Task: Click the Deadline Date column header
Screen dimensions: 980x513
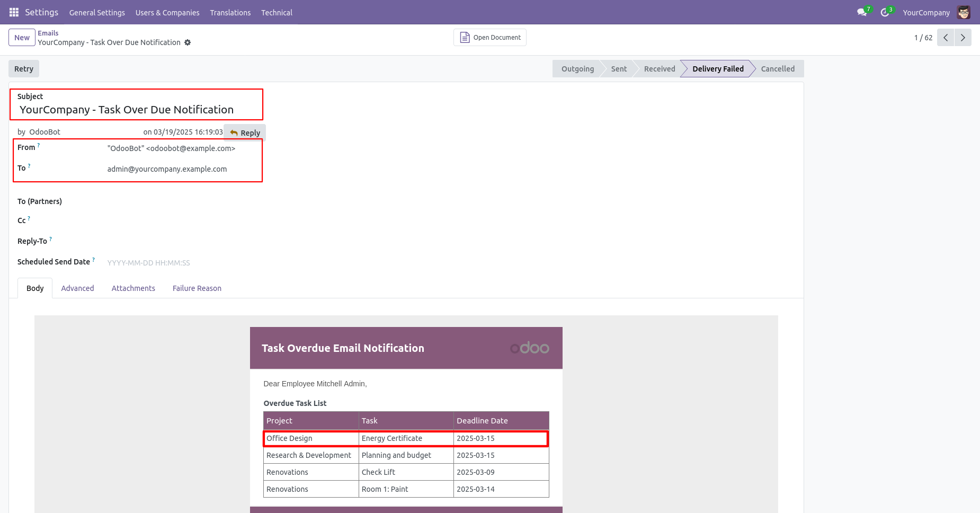Action: tap(501, 421)
